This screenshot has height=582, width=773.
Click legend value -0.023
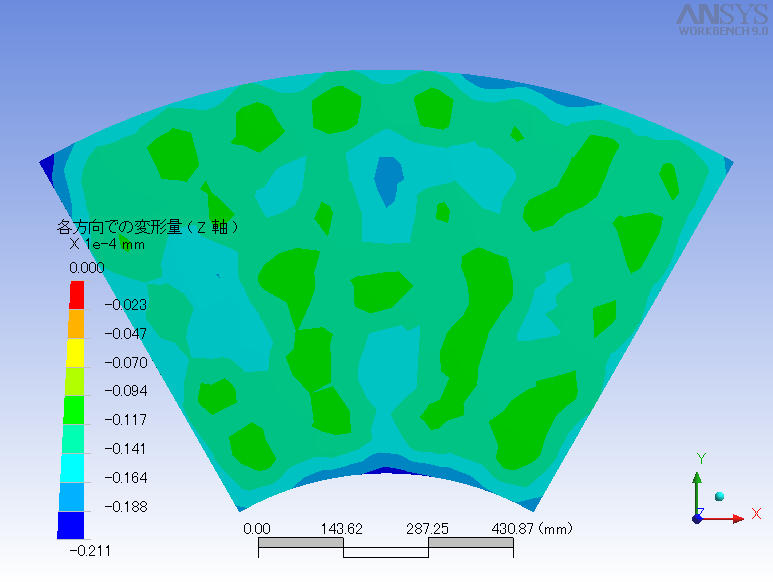[126, 305]
